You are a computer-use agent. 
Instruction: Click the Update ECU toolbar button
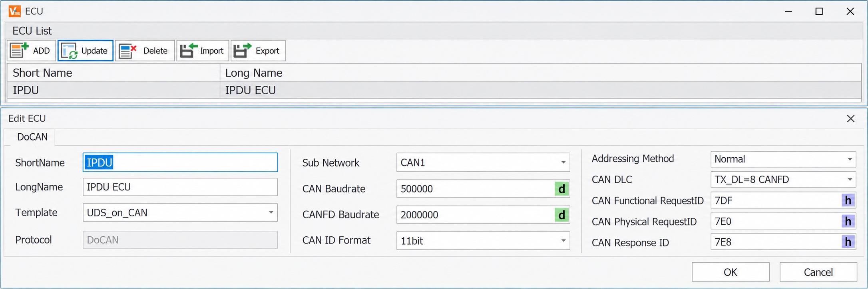[86, 51]
